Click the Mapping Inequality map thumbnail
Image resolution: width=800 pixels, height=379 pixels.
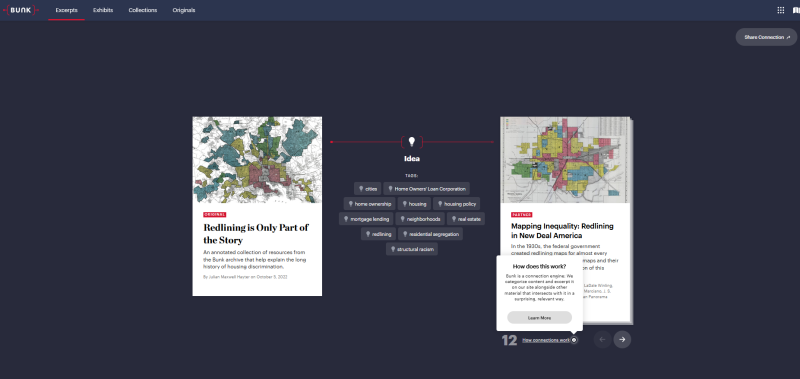tap(565, 160)
